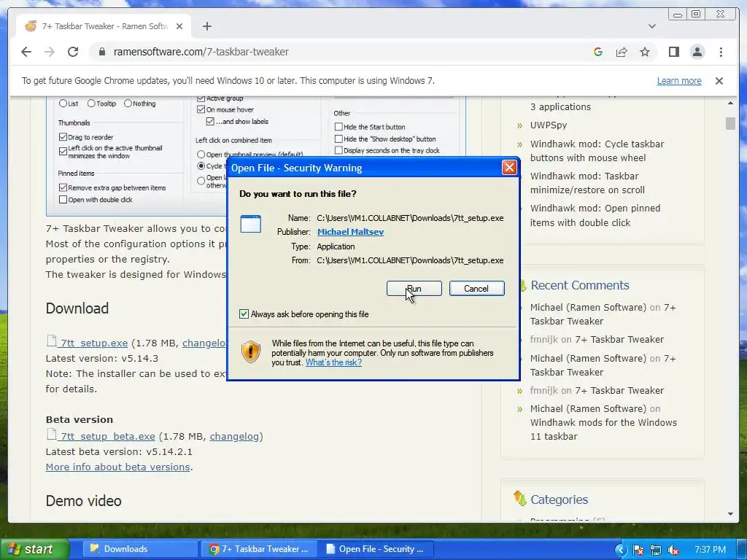Image resolution: width=747 pixels, height=560 pixels.
Task: Open the beta version changelog link
Action: click(234, 436)
